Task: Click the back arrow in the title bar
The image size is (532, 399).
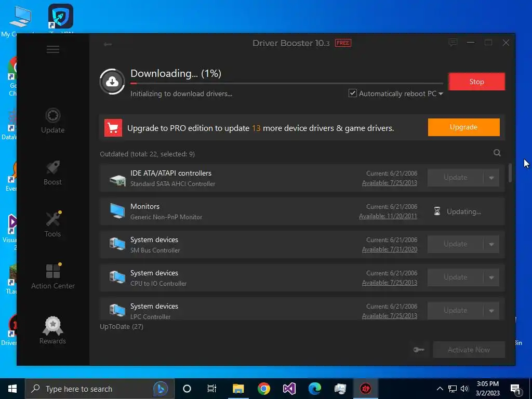Action: coord(108,44)
